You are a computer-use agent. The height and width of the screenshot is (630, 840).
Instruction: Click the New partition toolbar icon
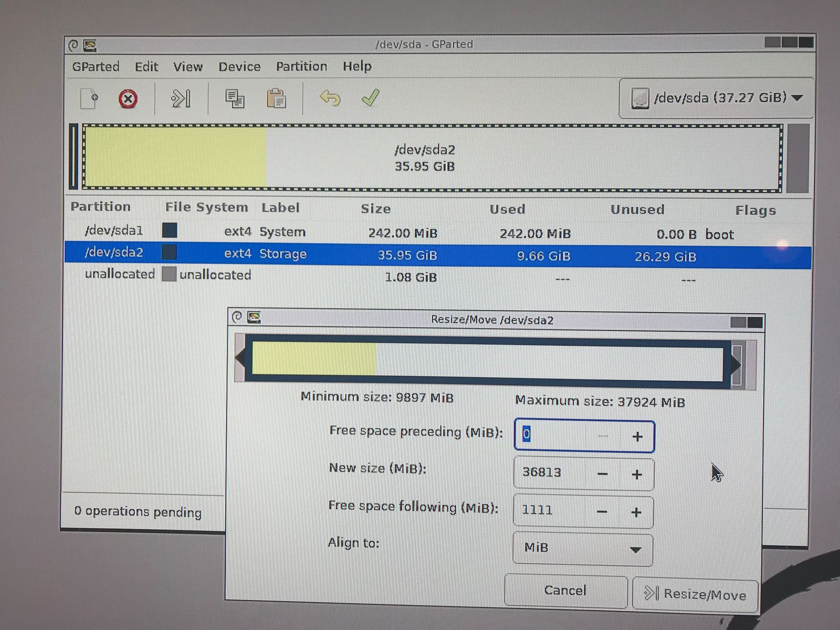[89, 98]
